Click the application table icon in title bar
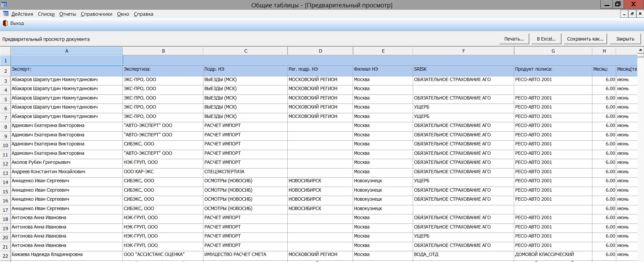This screenshot has width=644, height=262. [x=4, y=5]
